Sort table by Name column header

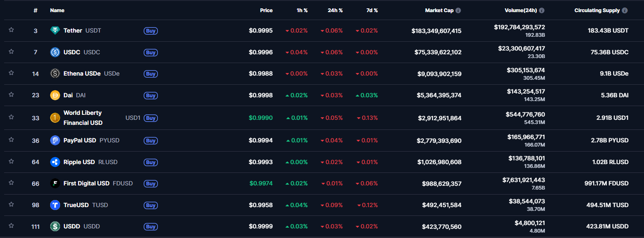(57, 10)
